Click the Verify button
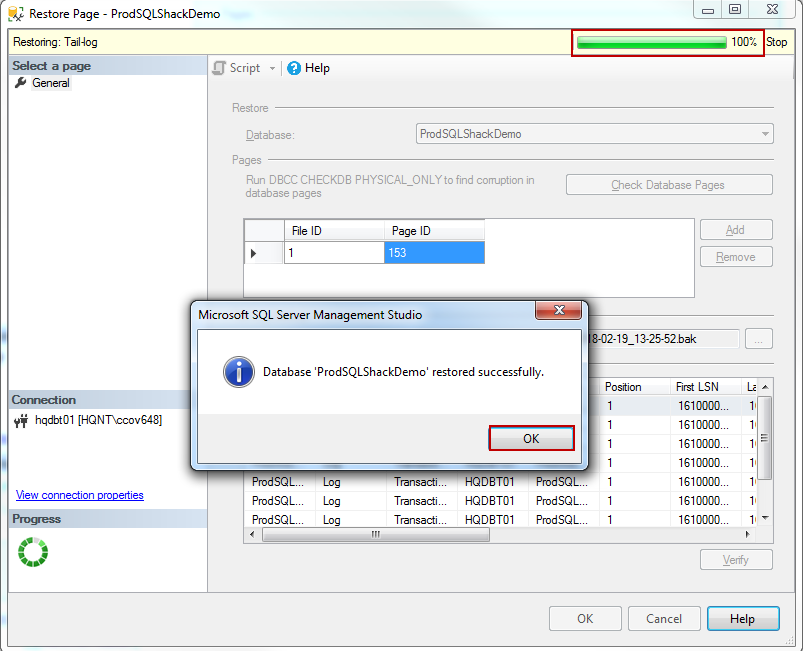 pos(736,560)
